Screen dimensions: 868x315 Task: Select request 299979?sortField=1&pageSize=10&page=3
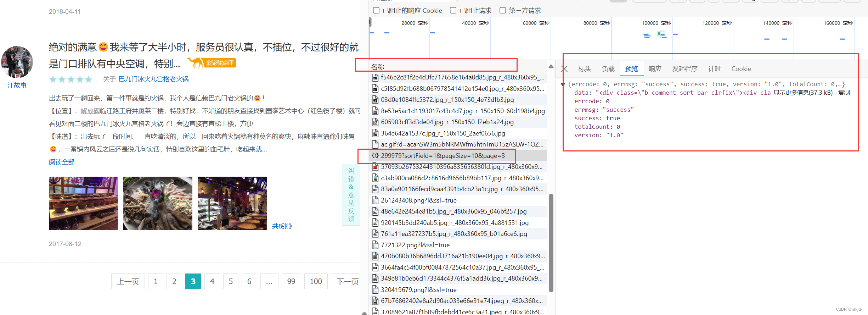coord(458,156)
